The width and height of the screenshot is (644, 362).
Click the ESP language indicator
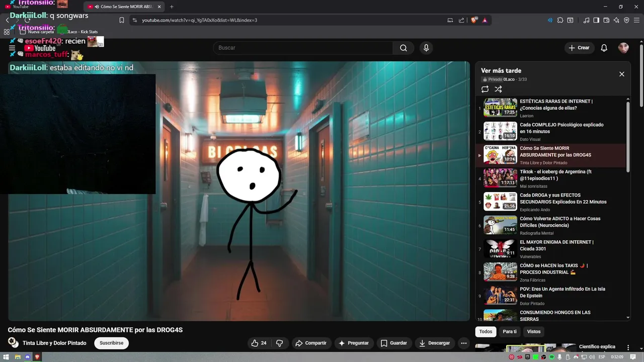tap(602, 357)
